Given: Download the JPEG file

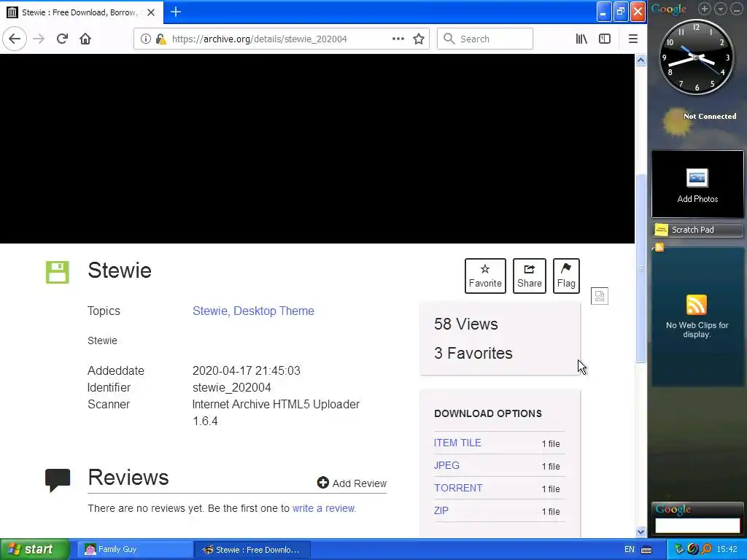Looking at the screenshot, I should (x=446, y=465).
